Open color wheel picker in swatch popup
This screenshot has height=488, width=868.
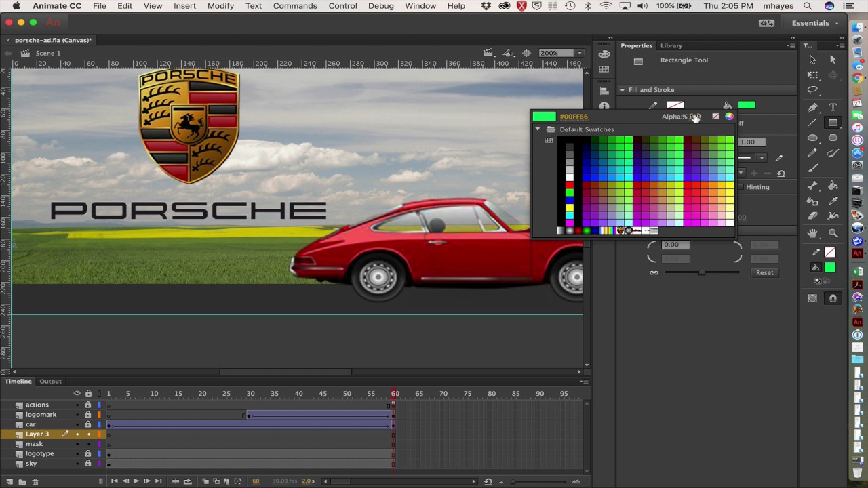[729, 117]
